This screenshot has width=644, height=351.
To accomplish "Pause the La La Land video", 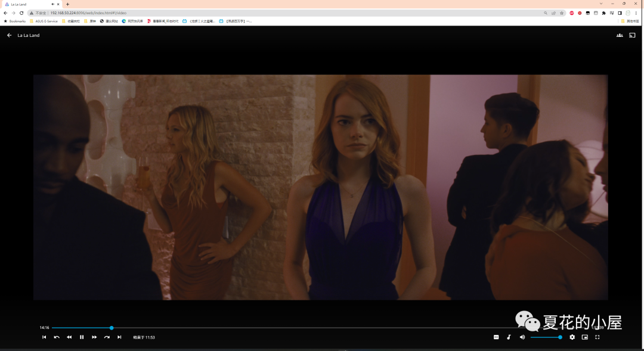I will [x=82, y=337].
